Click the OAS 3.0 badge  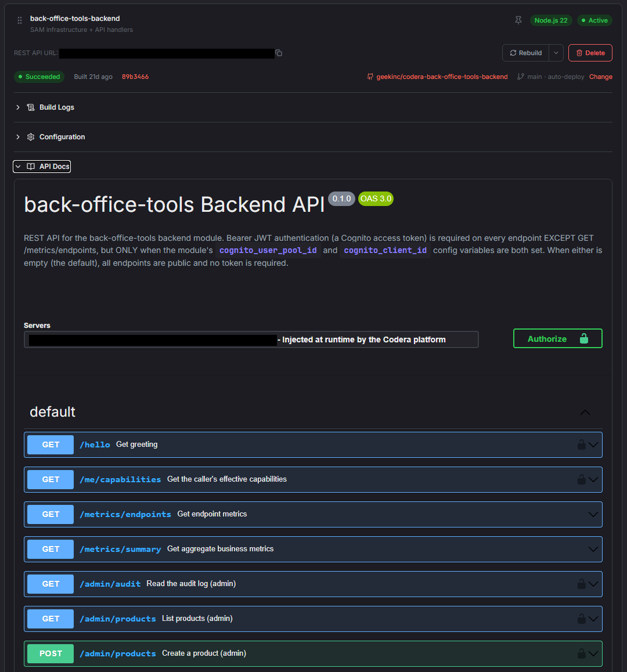tap(376, 199)
